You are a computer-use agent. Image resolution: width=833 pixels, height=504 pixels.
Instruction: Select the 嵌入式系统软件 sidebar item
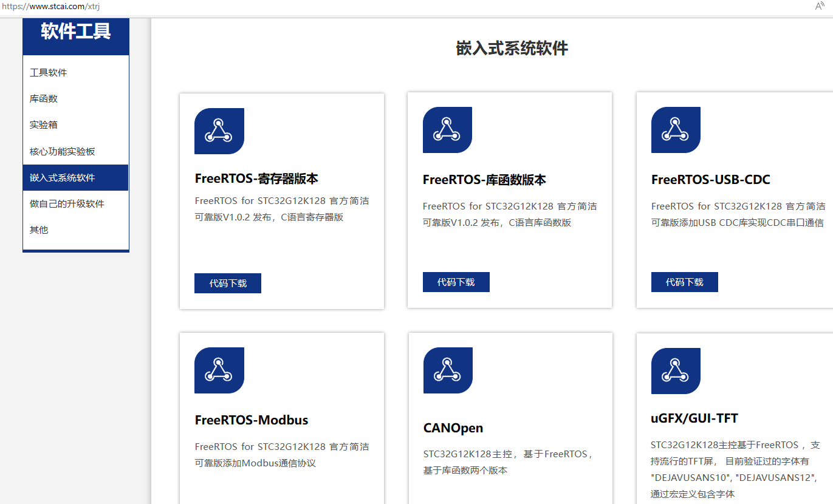(x=75, y=178)
